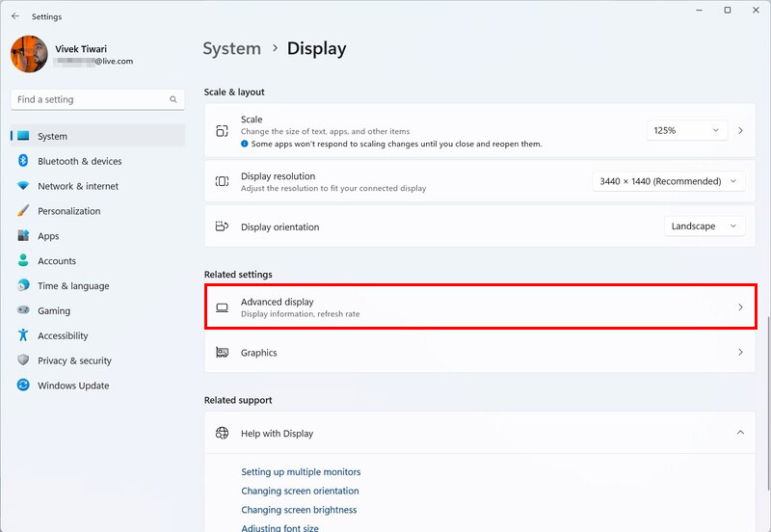Click the Personalization paintbrush icon
The height and width of the screenshot is (532, 771).
point(23,210)
